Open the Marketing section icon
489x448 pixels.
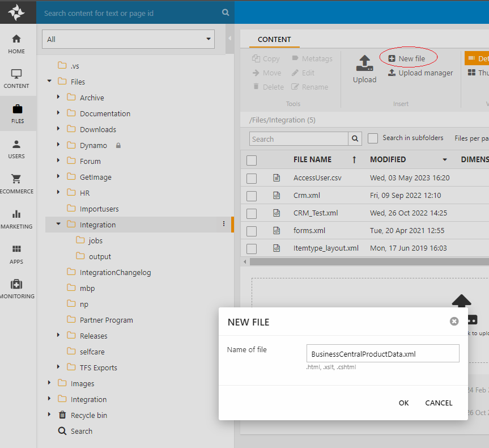pyautogui.click(x=16, y=218)
